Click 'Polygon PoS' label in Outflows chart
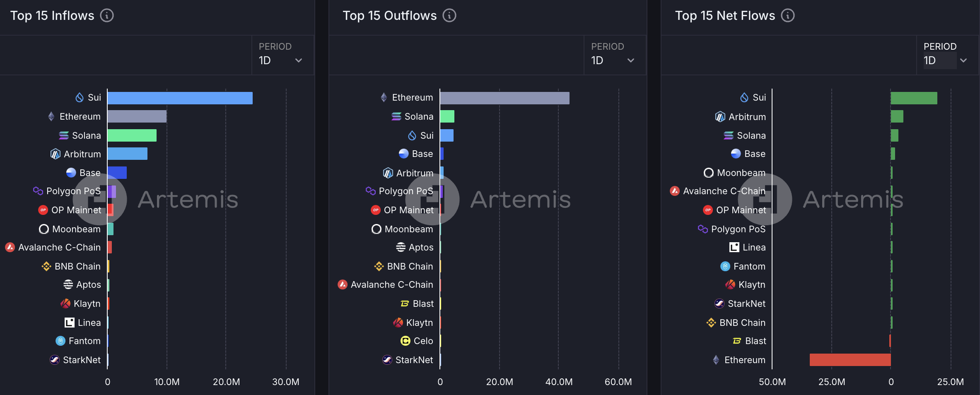980x395 pixels. (406, 191)
